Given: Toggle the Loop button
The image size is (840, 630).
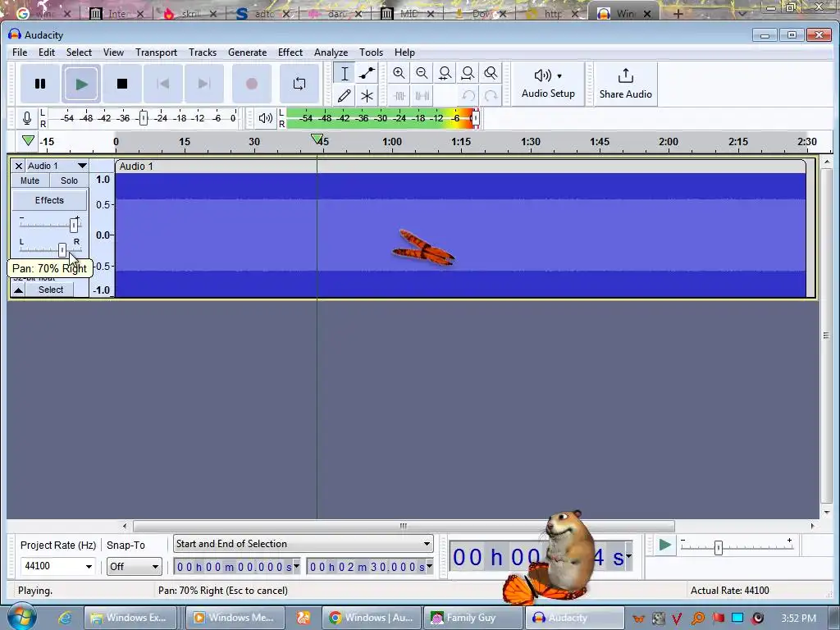Looking at the screenshot, I should [299, 84].
